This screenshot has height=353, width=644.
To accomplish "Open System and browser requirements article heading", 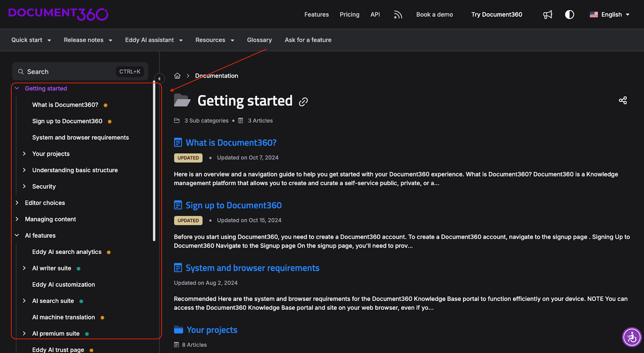I will 252,268.
